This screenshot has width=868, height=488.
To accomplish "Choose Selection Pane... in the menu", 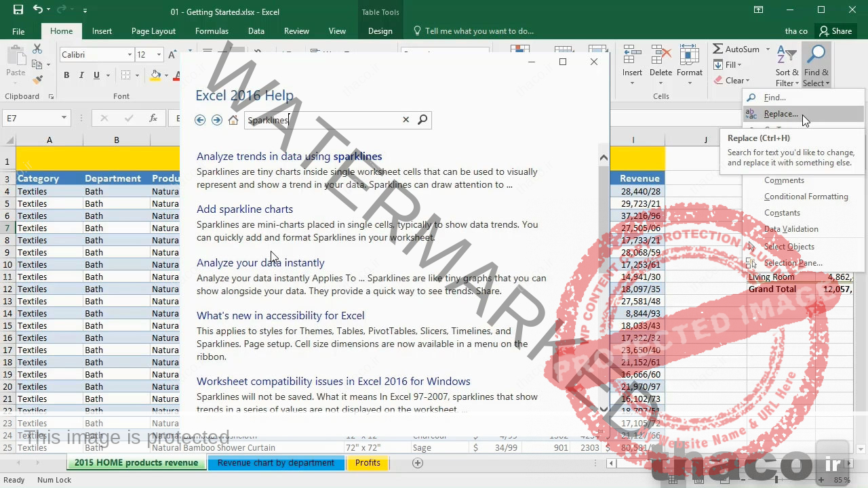I will point(793,263).
